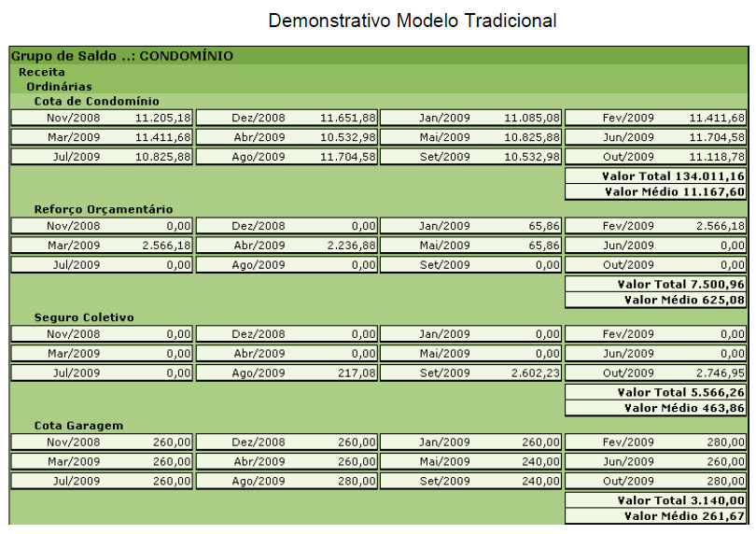Select the "Ordinárias" subgroup row

coord(59,86)
